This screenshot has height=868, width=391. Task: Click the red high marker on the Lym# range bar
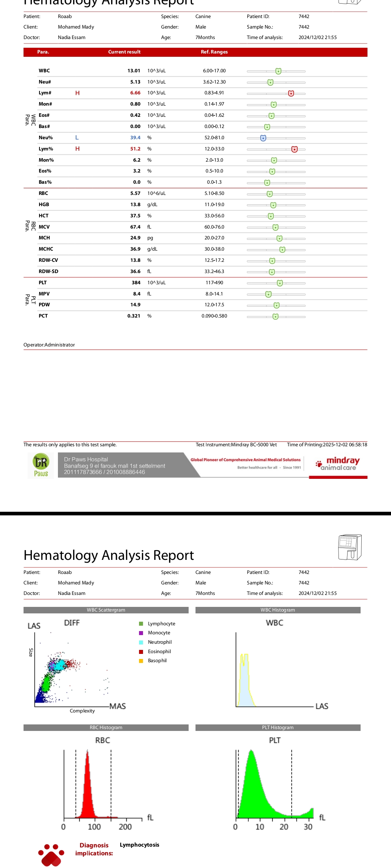coord(291,93)
